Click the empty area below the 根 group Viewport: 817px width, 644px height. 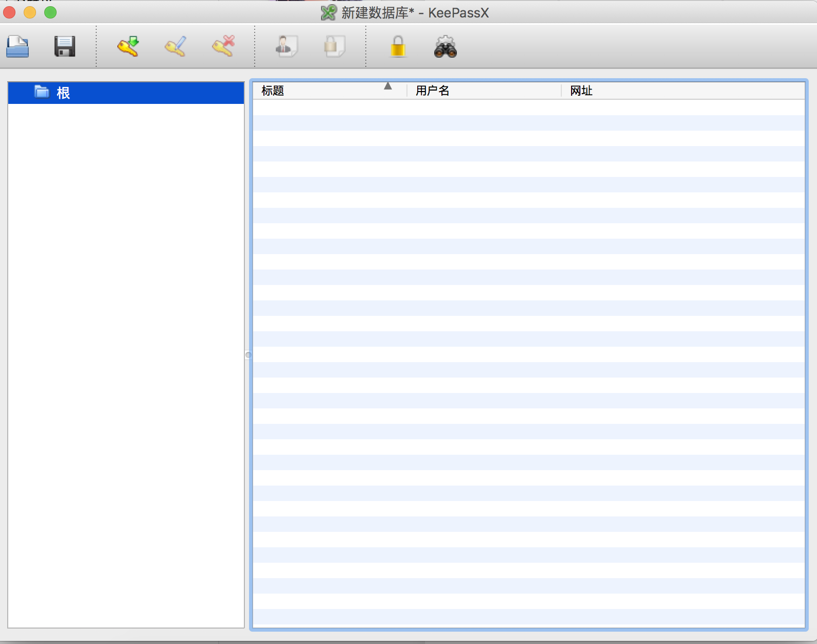click(126, 360)
